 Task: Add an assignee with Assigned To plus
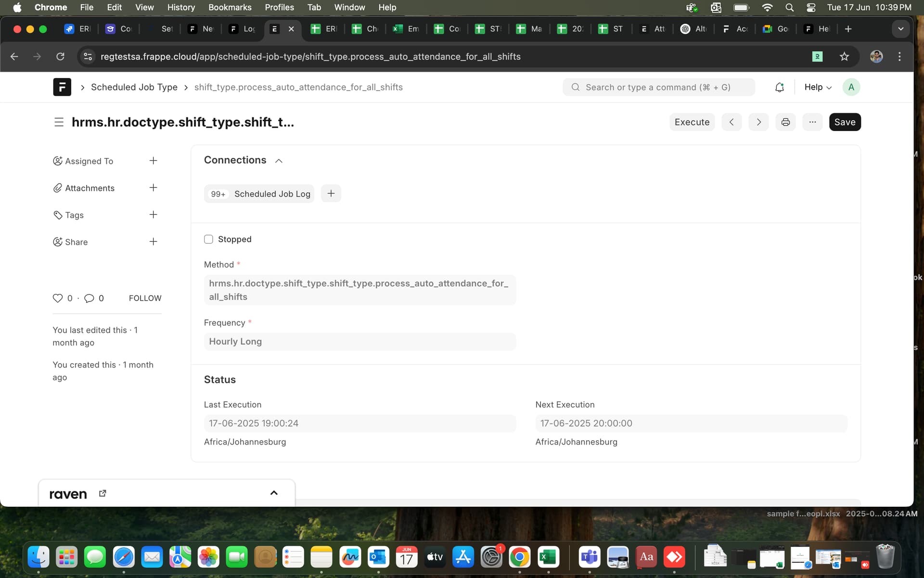(x=153, y=160)
